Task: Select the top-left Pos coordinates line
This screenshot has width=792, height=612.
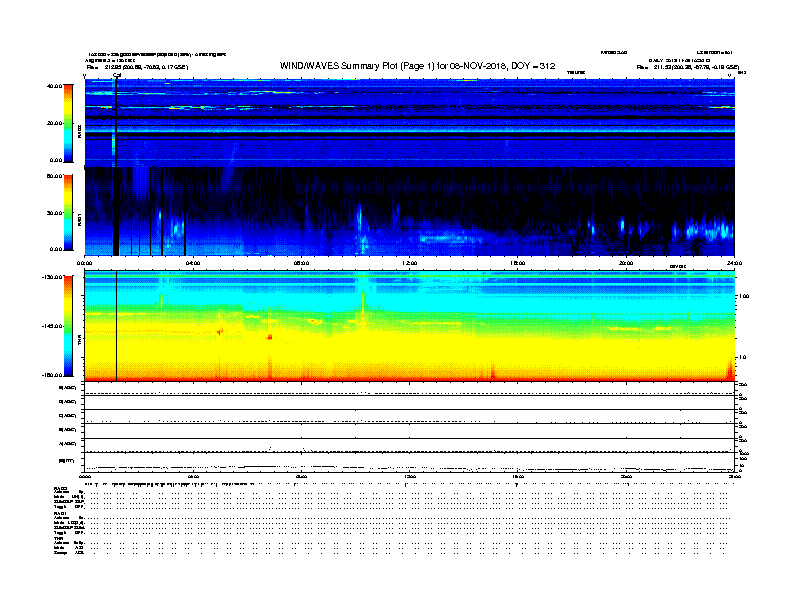Action: point(137,67)
